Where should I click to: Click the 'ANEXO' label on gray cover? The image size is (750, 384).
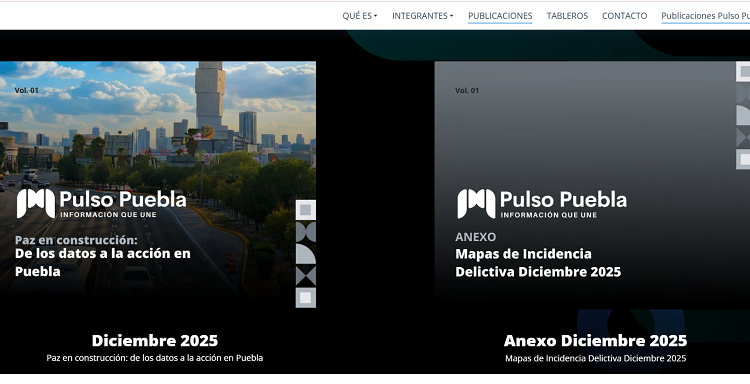pyautogui.click(x=475, y=237)
